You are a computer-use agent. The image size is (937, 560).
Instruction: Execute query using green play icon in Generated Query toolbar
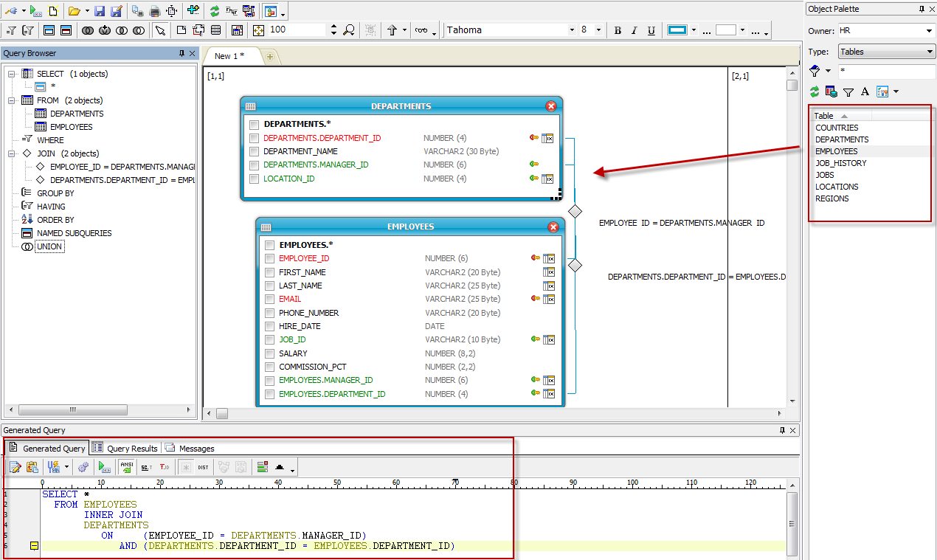point(105,467)
